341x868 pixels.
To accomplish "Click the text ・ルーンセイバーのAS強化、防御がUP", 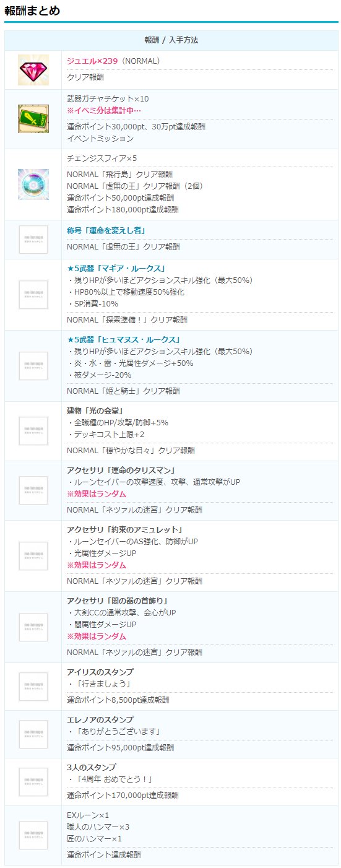I will [132, 542].
